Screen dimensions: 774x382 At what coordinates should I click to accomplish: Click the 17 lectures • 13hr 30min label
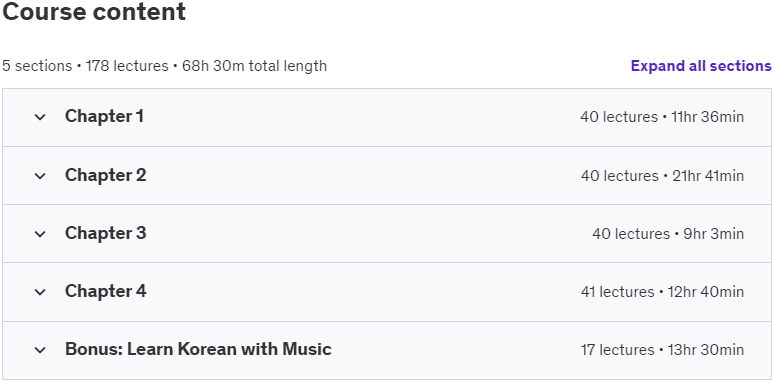pyautogui.click(x=662, y=350)
